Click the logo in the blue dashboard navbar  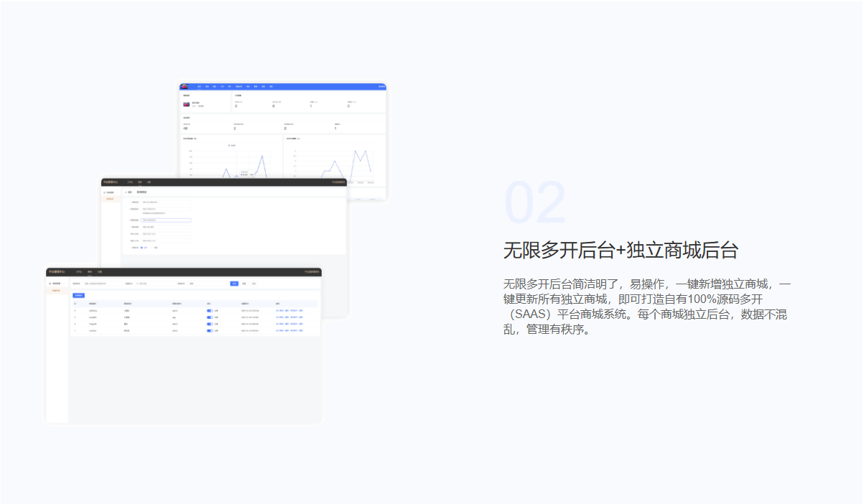click(185, 87)
